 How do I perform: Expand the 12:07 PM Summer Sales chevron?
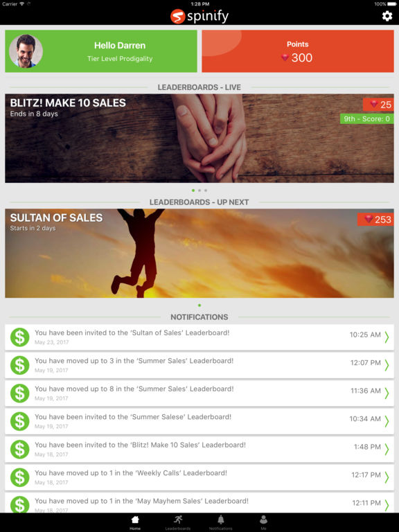coord(387,366)
